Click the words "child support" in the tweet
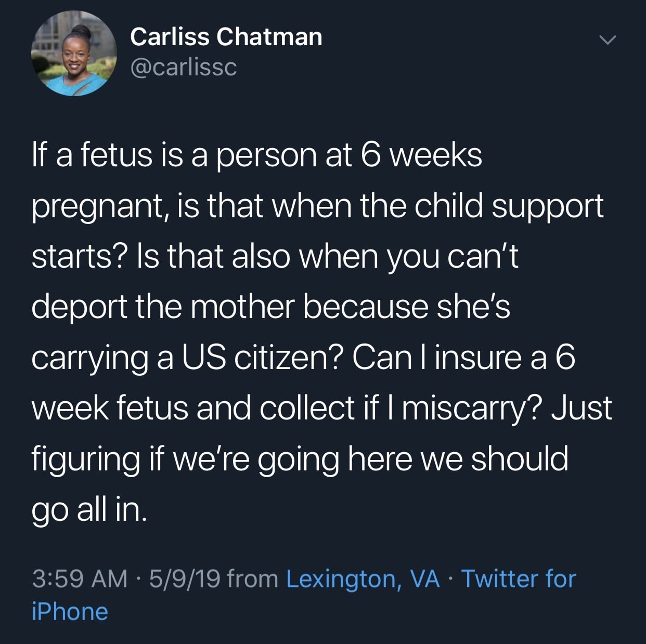The width and height of the screenshot is (646, 644). click(509, 206)
